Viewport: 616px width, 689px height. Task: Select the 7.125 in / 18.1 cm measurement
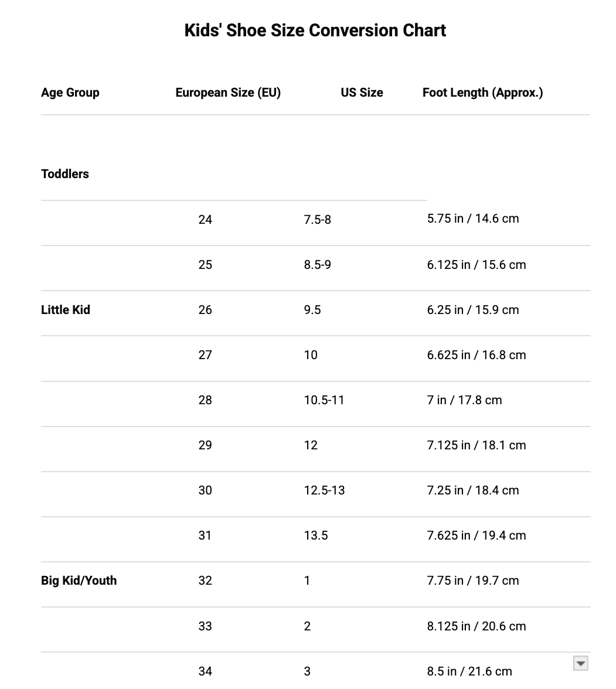tap(476, 445)
